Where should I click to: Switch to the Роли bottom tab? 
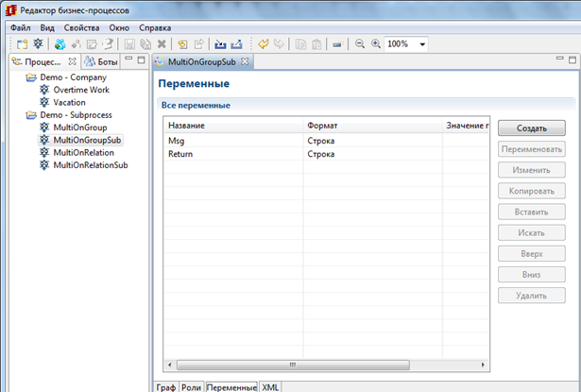(191, 387)
